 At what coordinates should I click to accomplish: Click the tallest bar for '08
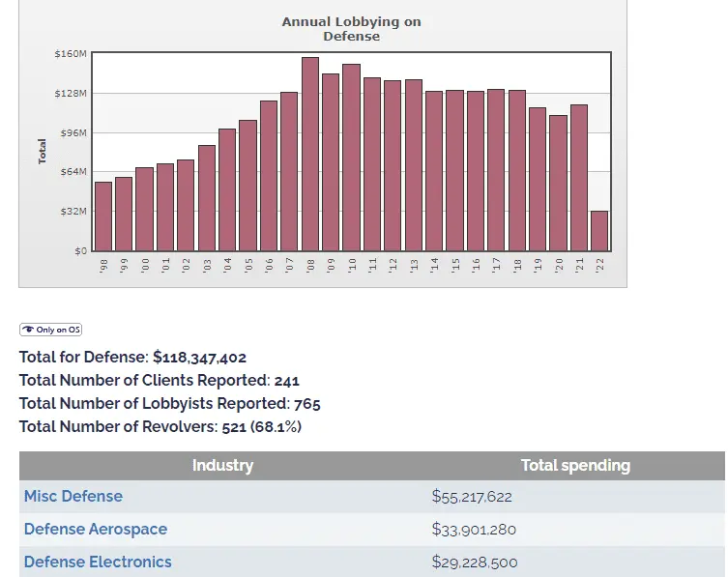click(x=310, y=155)
